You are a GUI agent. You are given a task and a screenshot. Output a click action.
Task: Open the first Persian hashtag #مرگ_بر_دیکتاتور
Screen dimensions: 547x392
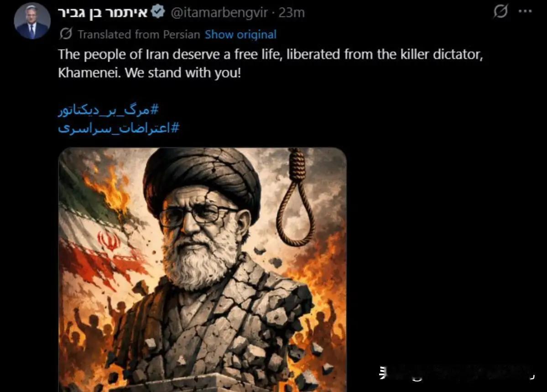tap(108, 110)
